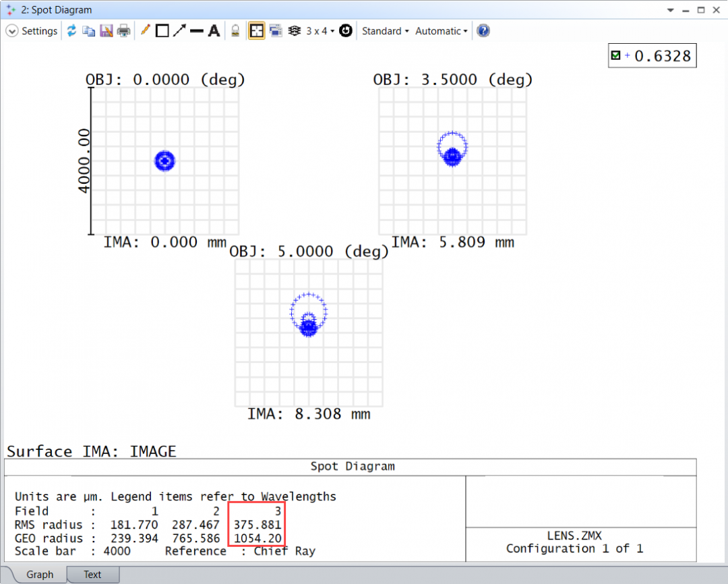Viewport: 728px width, 584px height.
Task: Open the help documentation
Action: [483, 30]
